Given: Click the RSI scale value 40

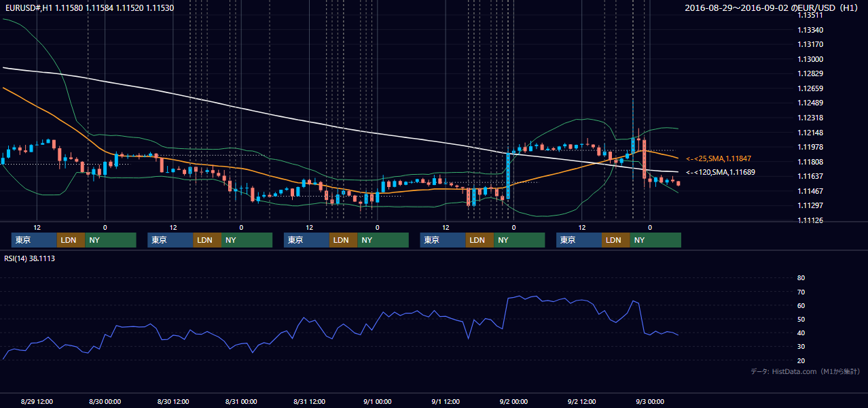Looking at the screenshot, I should 801,333.
